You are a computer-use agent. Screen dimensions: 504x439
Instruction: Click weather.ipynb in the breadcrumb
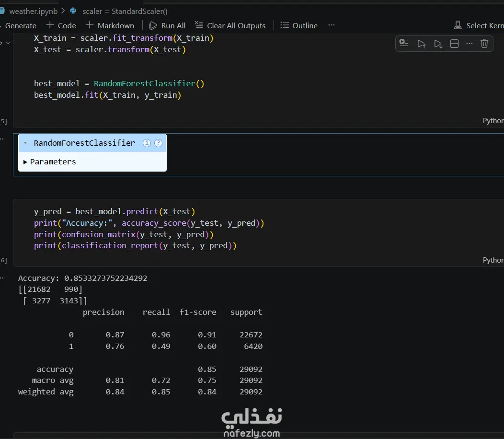pyautogui.click(x=33, y=11)
